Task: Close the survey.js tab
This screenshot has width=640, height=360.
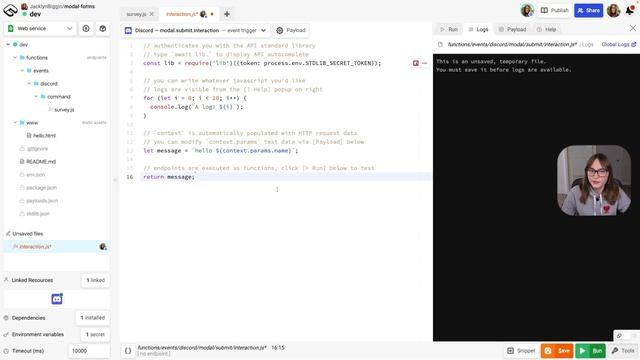Action: (x=151, y=14)
